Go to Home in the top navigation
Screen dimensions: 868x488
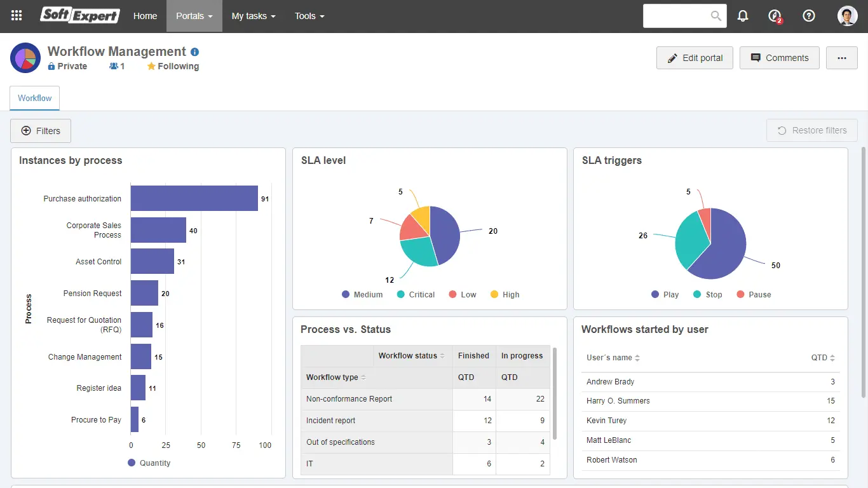click(x=145, y=16)
